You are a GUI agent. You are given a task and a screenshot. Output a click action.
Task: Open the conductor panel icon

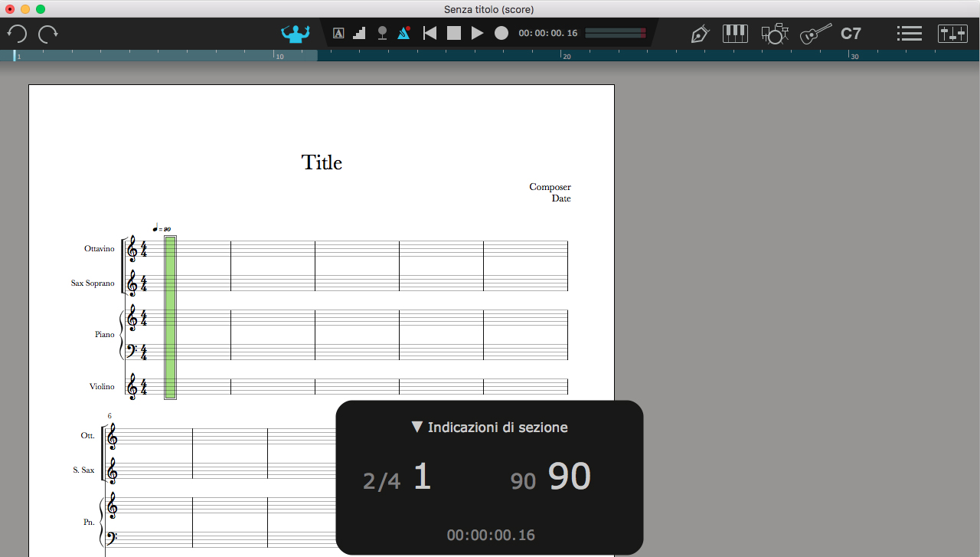point(295,34)
